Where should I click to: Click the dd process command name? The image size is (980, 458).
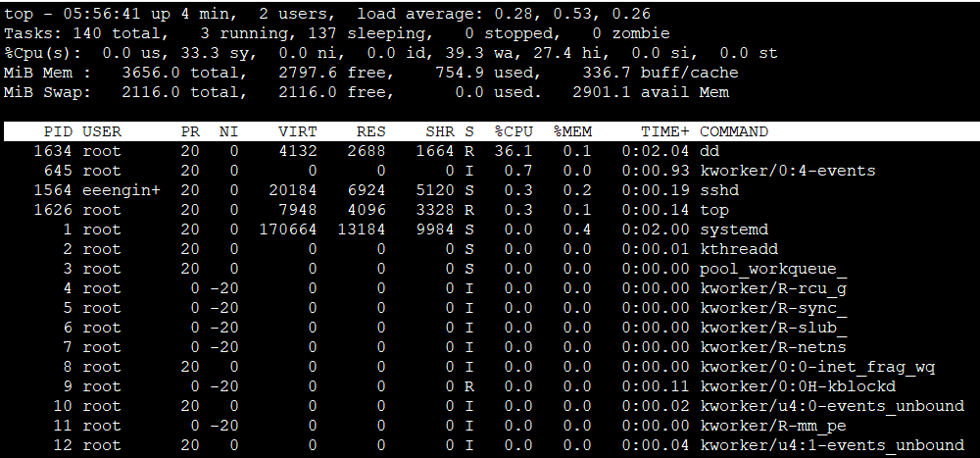(x=710, y=151)
